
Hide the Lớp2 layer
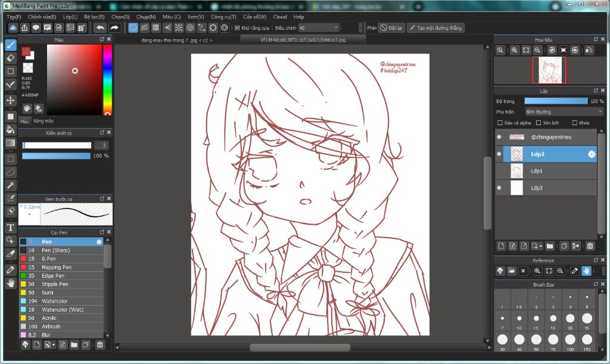click(499, 154)
